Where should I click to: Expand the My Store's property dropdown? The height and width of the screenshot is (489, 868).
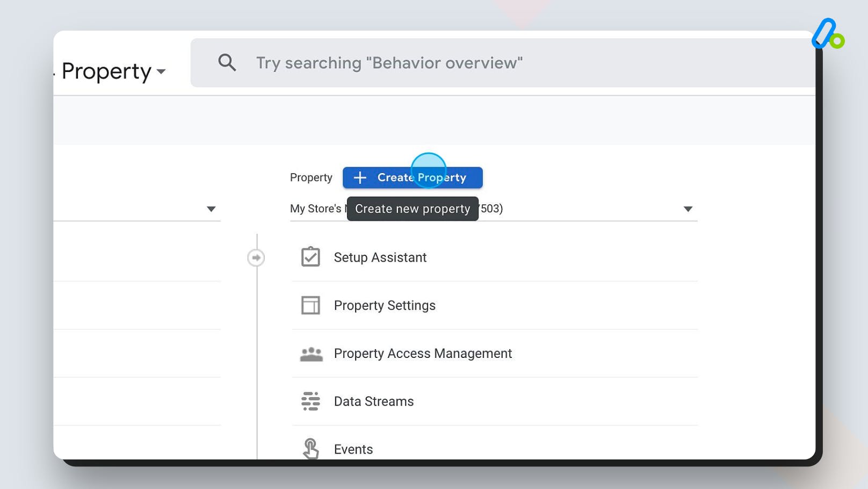(x=688, y=209)
